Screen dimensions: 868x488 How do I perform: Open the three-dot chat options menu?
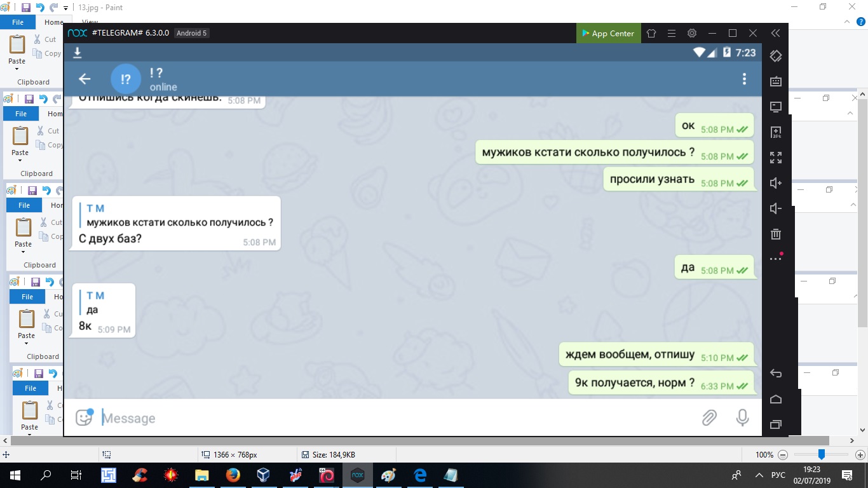(x=744, y=79)
